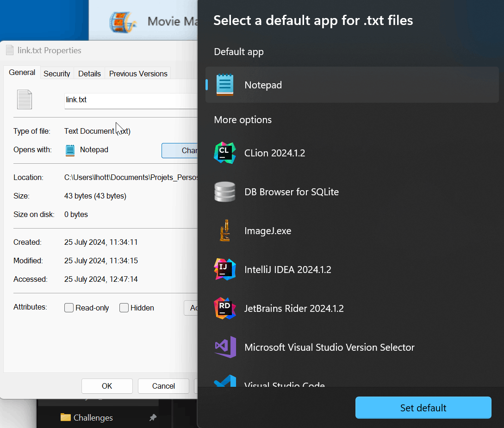Select CLion 2024.1.2 from More options

[275, 153]
